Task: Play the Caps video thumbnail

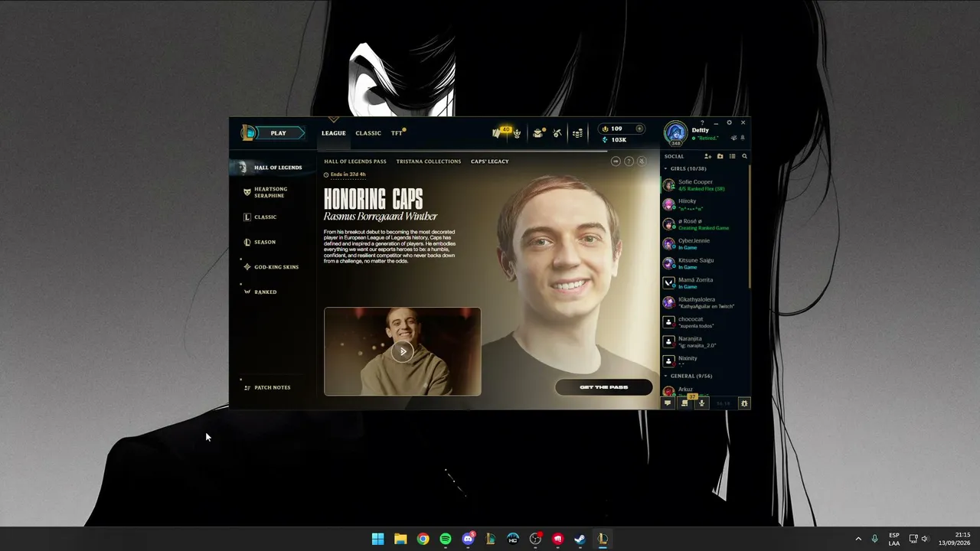Action: (403, 351)
